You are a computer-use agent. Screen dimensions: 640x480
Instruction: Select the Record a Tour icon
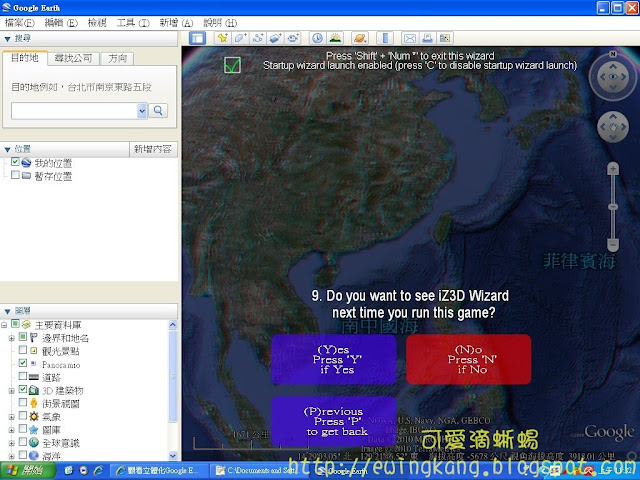[293, 38]
